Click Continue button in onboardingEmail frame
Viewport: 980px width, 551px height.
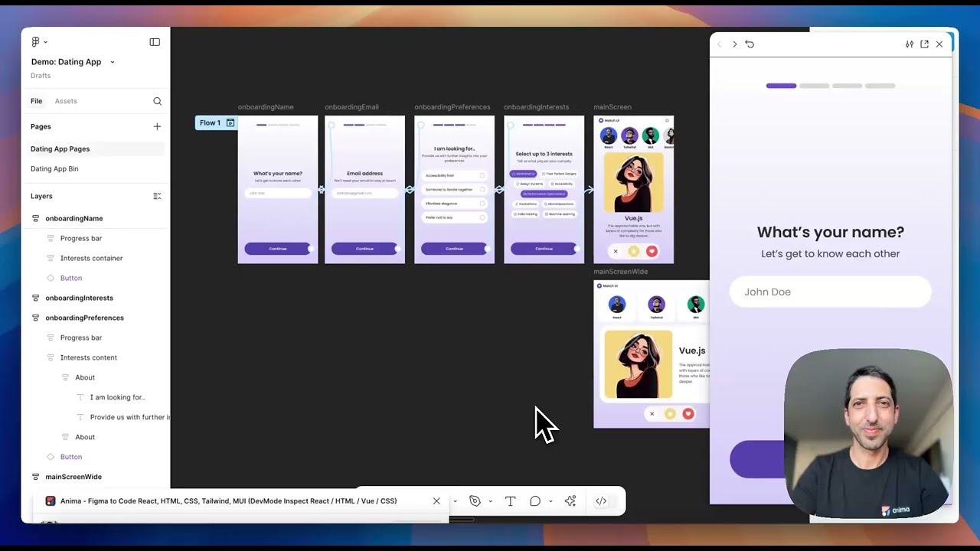coord(364,249)
